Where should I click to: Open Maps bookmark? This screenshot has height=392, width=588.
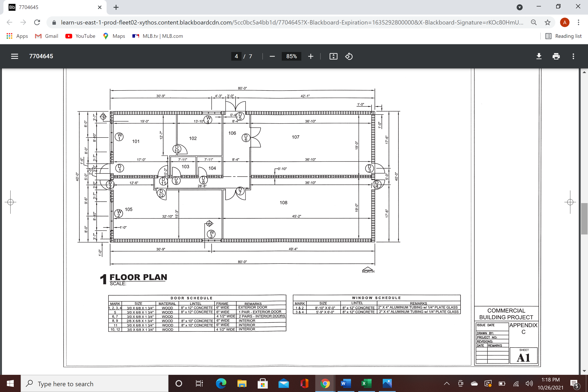(x=114, y=36)
